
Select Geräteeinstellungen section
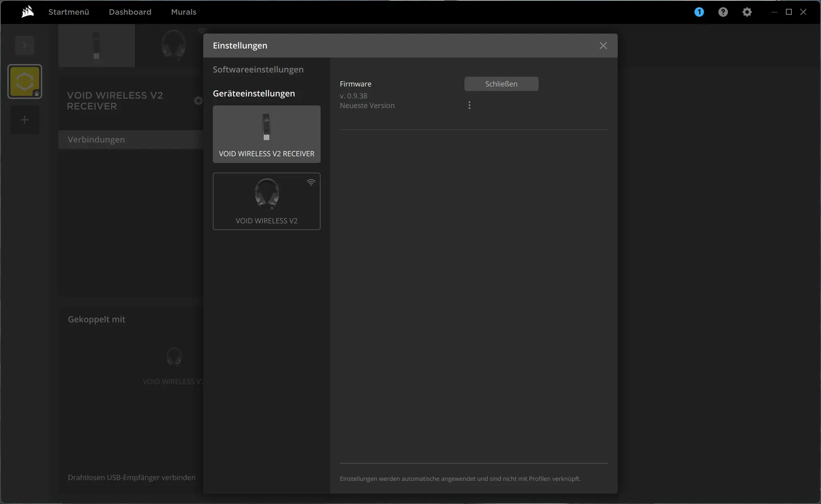(254, 93)
